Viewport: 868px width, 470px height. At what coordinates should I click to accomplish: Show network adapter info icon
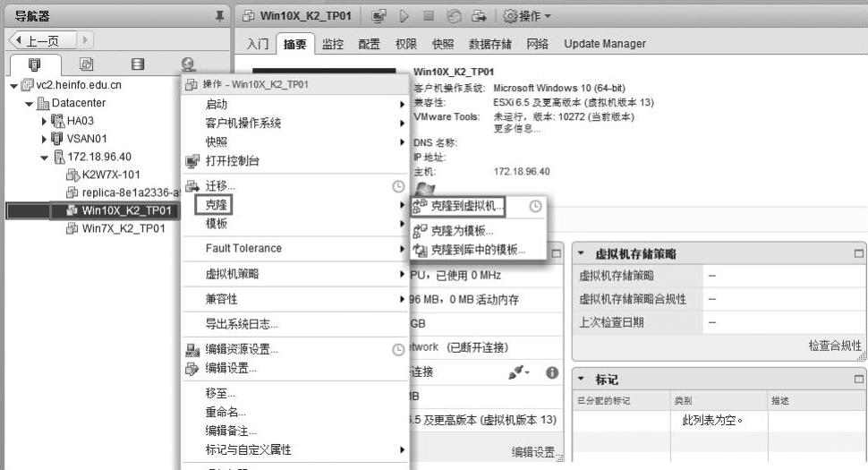[x=552, y=372]
